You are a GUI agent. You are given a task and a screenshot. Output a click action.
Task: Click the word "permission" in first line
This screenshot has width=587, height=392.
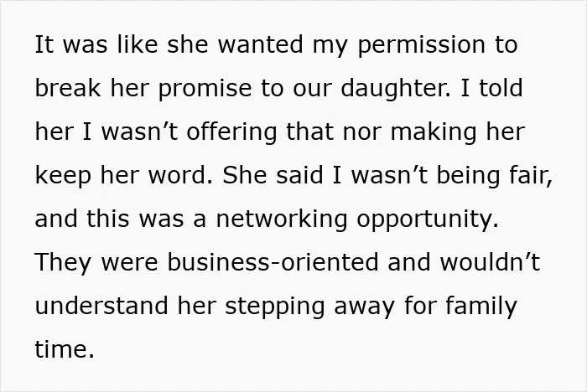[x=422, y=45]
